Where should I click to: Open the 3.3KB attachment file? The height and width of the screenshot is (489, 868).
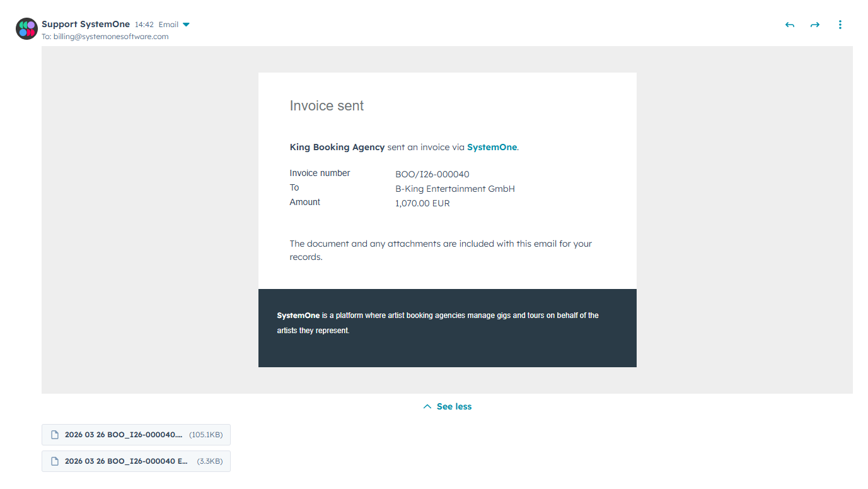(x=136, y=461)
